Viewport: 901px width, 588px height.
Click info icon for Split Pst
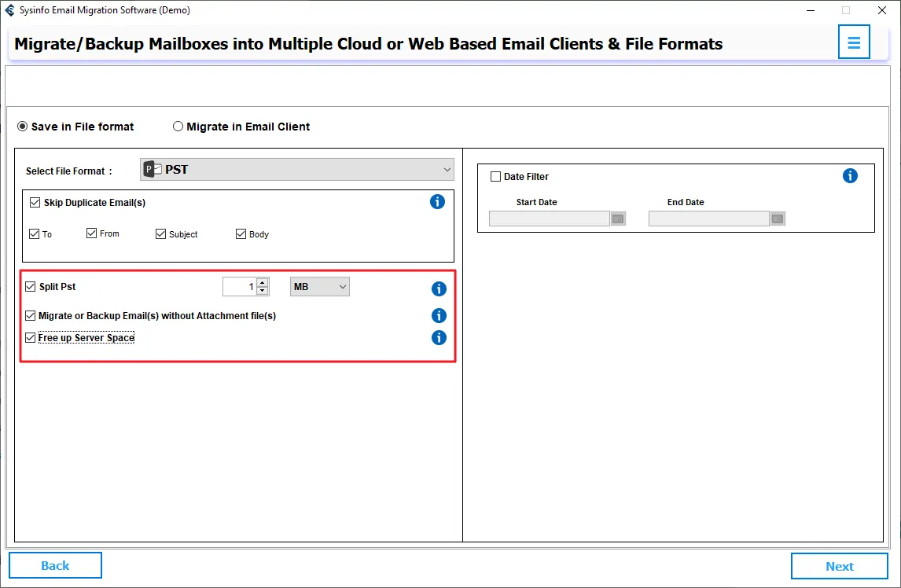click(439, 288)
